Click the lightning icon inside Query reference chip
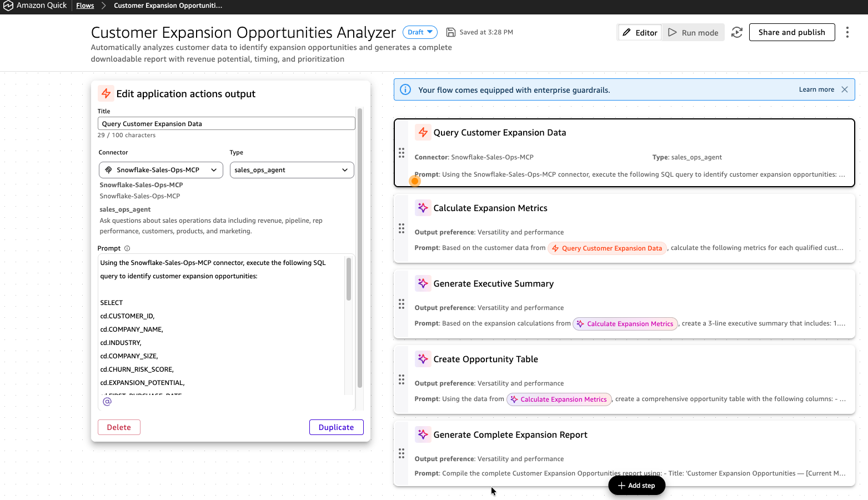The width and height of the screenshot is (868, 500). pos(555,248)
